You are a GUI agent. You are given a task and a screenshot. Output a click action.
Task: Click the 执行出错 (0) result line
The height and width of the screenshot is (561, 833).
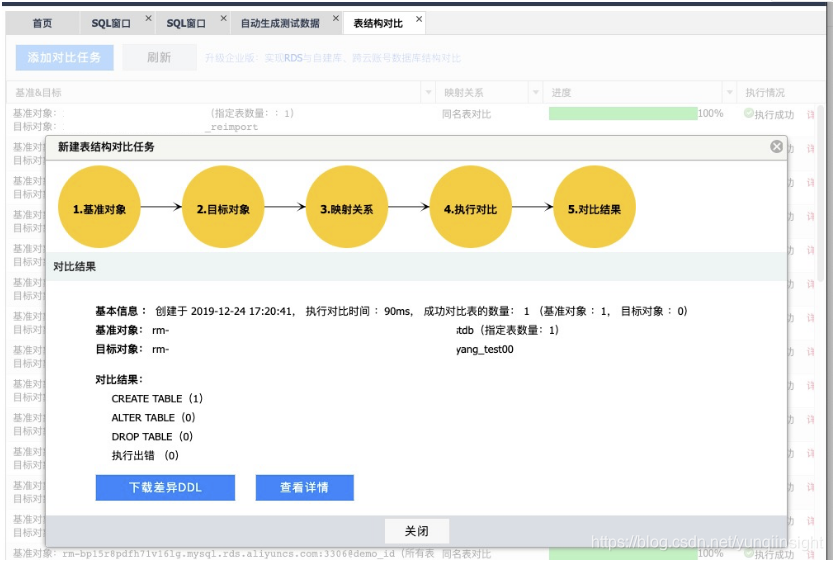coord(145,455)
